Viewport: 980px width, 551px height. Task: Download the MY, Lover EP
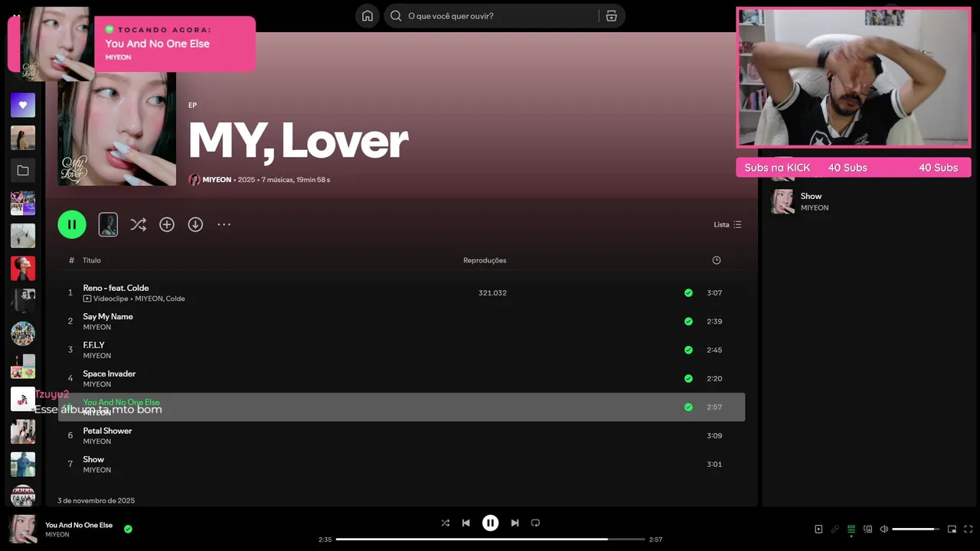195,224
